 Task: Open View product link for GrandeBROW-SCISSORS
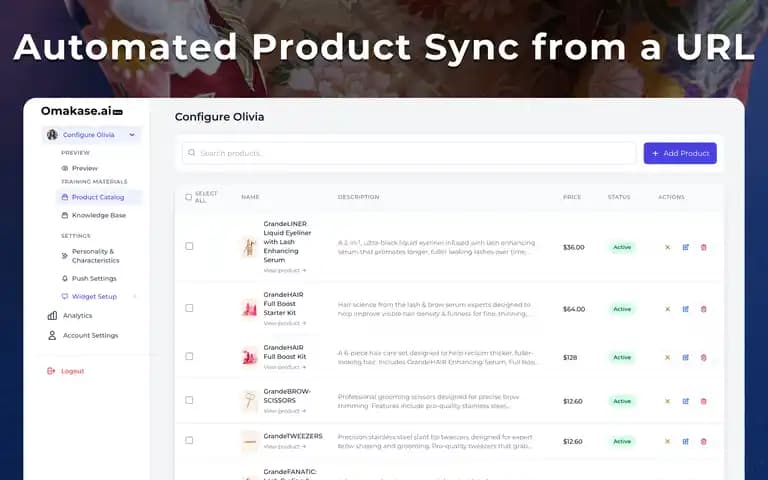coord(285,411)
